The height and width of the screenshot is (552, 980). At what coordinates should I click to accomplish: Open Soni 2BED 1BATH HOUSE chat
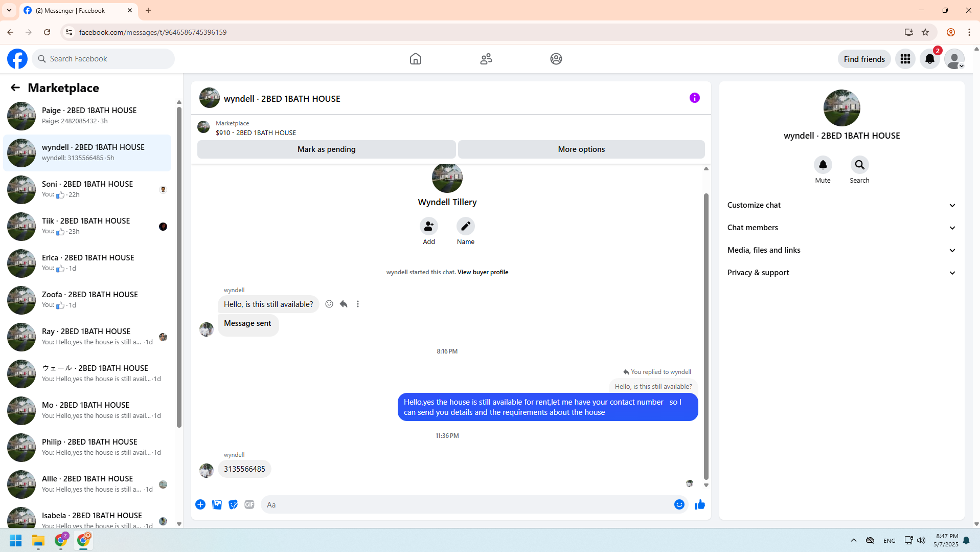[x=87, y=189]
